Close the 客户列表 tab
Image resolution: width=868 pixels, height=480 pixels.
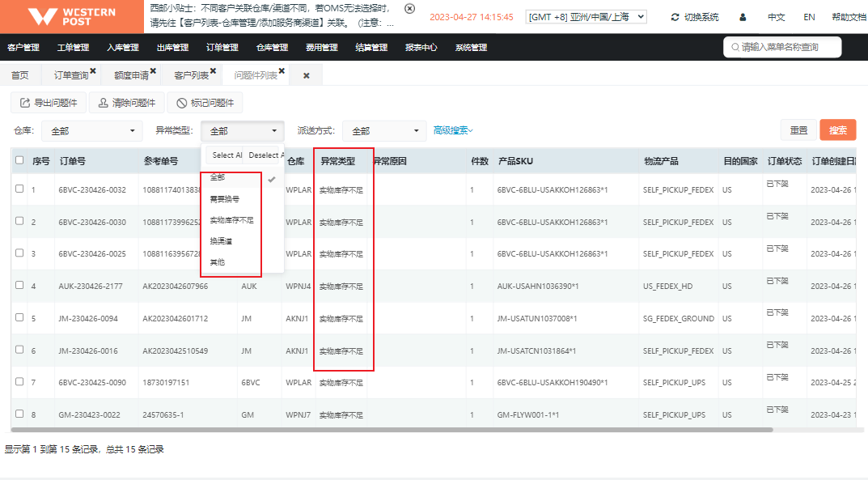click(213, 71)
